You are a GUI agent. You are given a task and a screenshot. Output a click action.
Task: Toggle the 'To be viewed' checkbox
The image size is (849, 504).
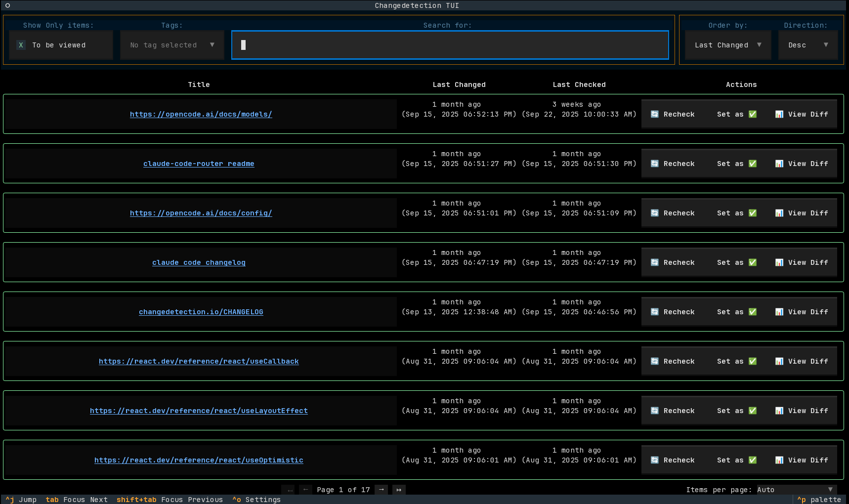[21, 45]
